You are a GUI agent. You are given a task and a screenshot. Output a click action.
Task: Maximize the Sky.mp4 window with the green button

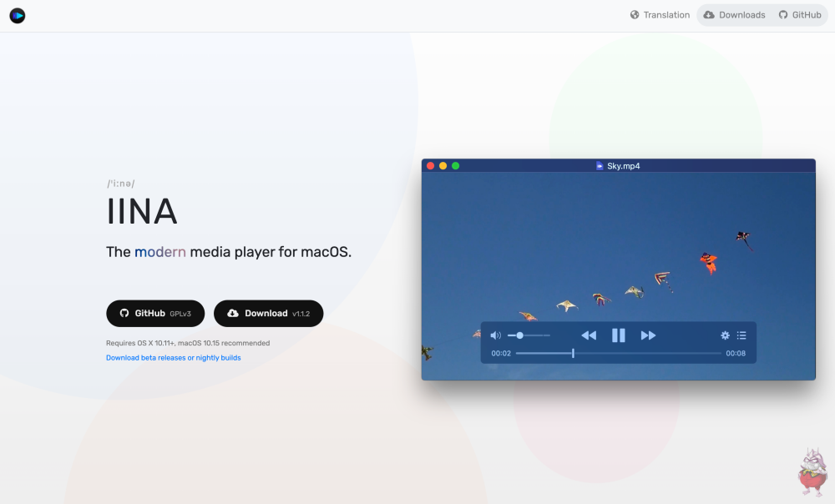pos(456,166)
